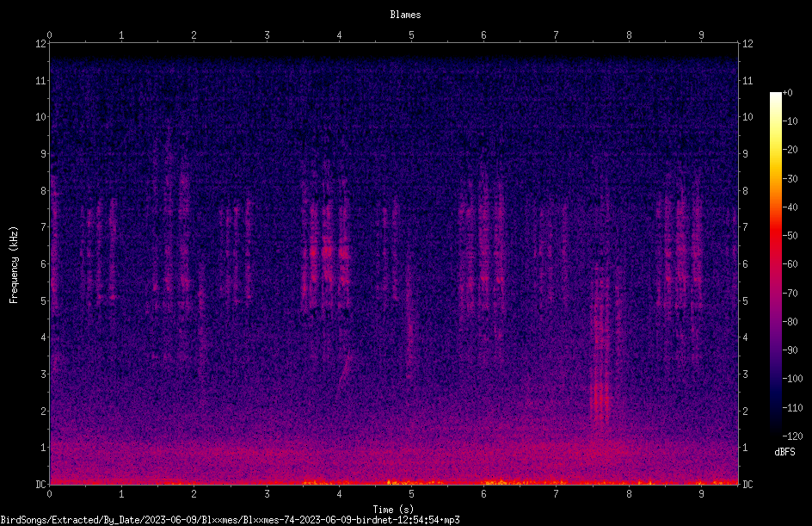This screenshot has height=526, width=812.
Task: Click the "7" tick on the bottom time axis
Action: (x=557, y=494)
